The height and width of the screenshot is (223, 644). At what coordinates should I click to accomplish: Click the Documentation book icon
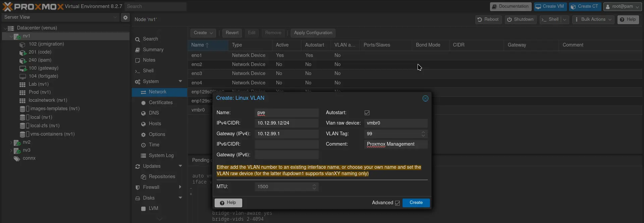(494, 7)
